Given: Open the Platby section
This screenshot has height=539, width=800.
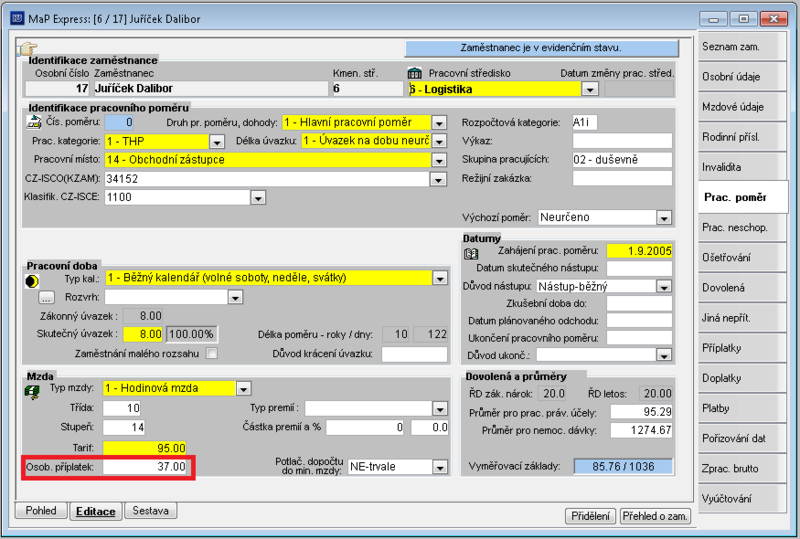Looking at the screenshot, I should [x=741, y=408].
